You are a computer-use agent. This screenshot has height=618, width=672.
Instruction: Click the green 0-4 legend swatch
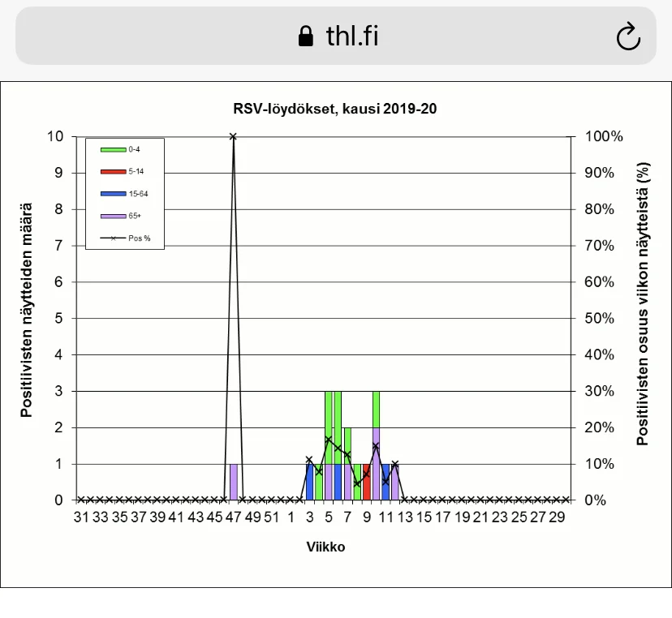114,149
